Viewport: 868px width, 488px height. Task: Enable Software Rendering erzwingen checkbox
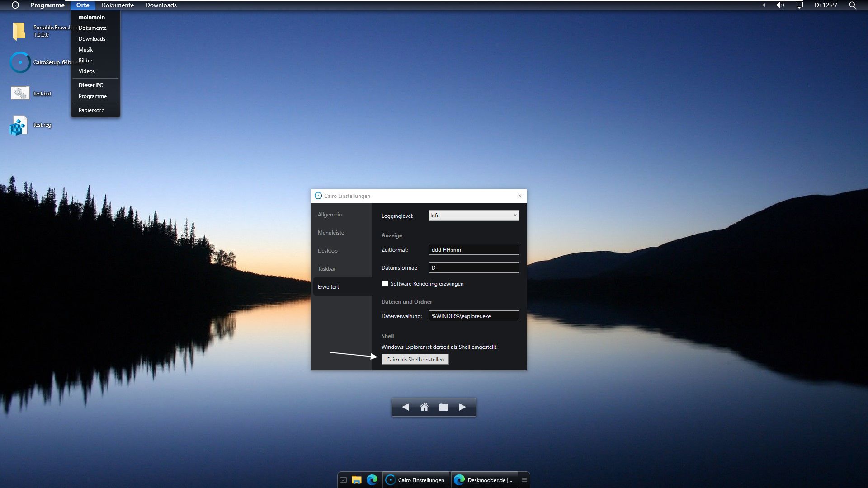tap(385, 284)
